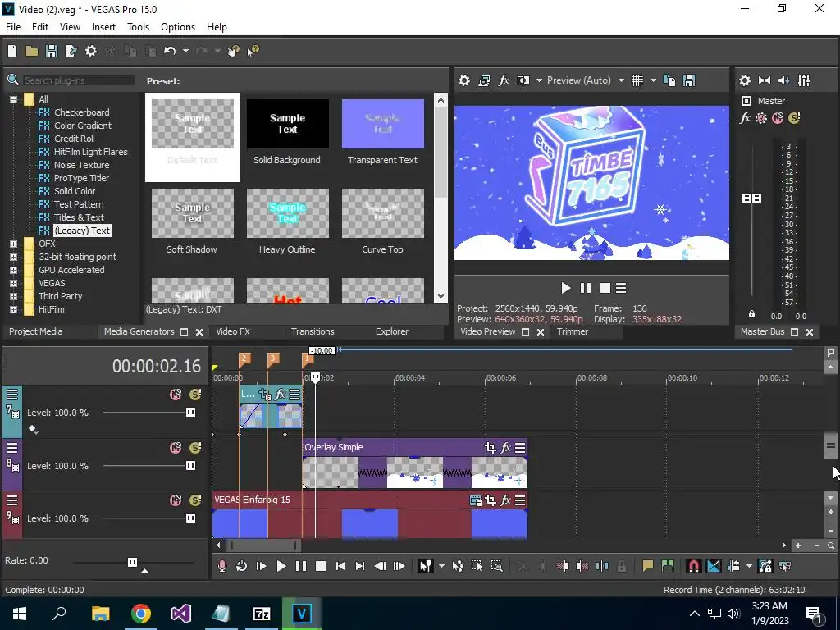Expand the GPU Accelerated folder
The image size is (840, 630).
coord(13,270)
